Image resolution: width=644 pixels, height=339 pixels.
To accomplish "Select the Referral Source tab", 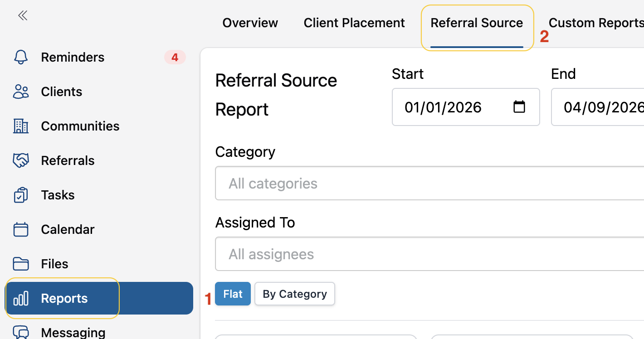I will click(x=477, y=23).
